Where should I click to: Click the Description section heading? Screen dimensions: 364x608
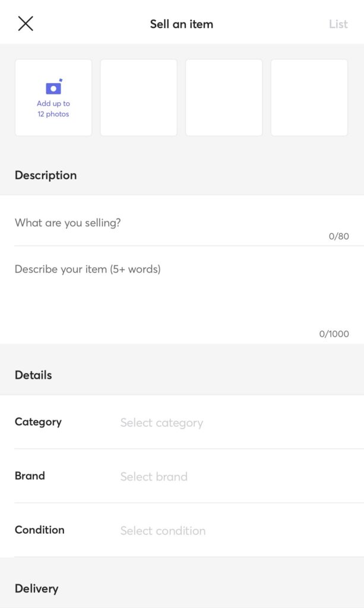[46, 175]
